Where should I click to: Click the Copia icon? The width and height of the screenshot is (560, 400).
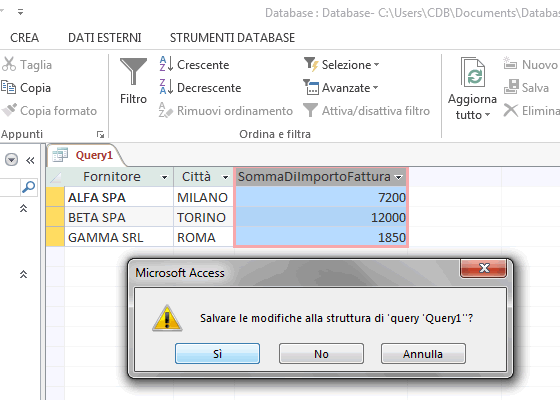pos(9,88)
